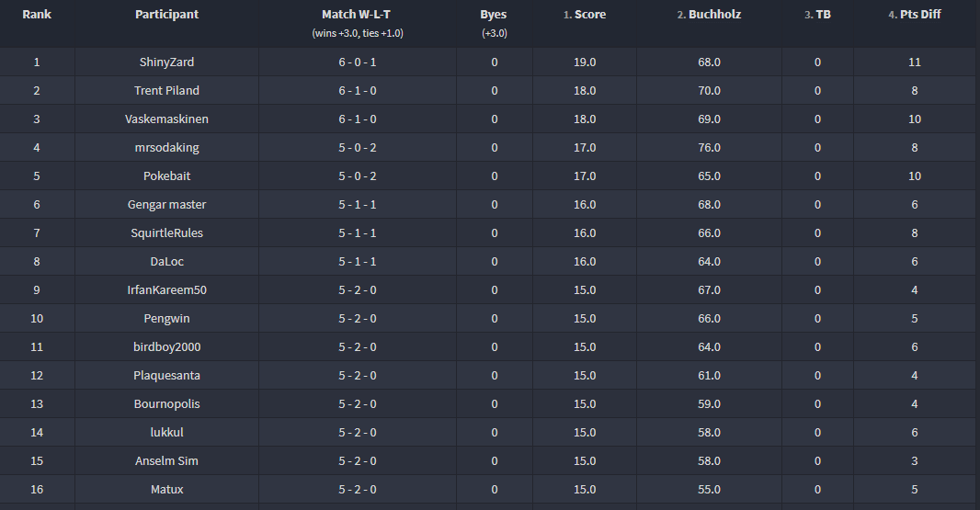Screen dimensions: 980x510
Task: Click Gengar master's 5 - 1 - 1 record
Action: click(358, 204)
